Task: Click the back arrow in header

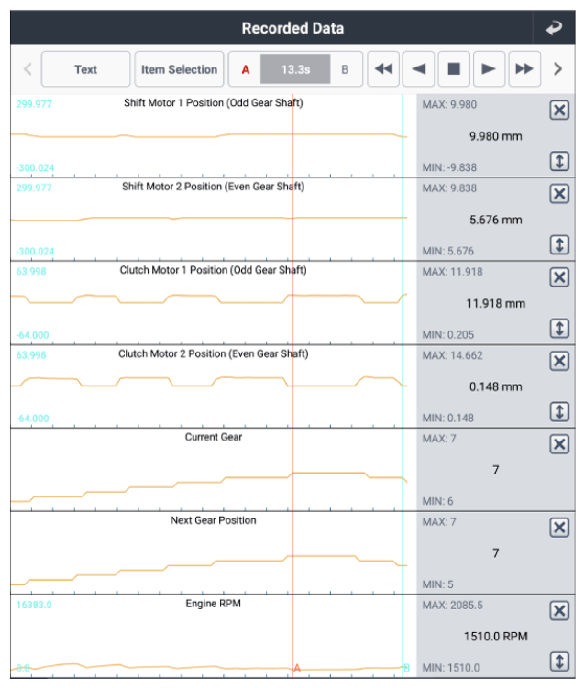Action: pos(554,28)
